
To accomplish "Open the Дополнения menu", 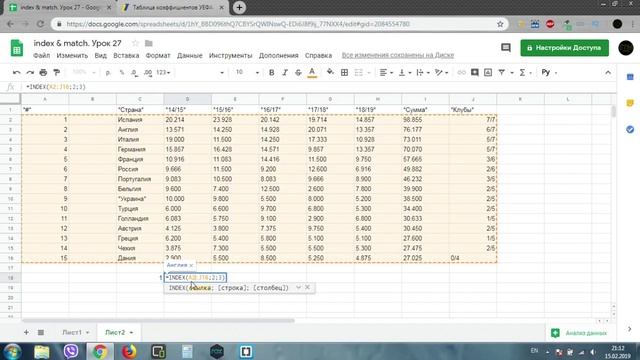I will click(278, 56).
